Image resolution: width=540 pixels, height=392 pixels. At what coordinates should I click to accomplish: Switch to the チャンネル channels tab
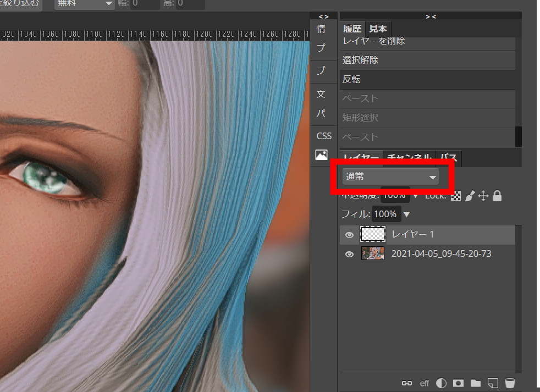pyautogui.click(x=409, y=158)
